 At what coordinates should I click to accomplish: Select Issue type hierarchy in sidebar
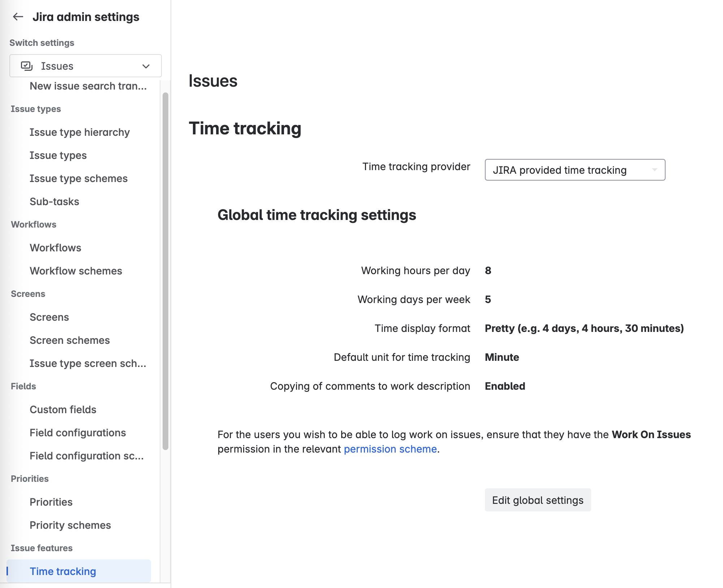pyautogui.click(x=80, y=132)
